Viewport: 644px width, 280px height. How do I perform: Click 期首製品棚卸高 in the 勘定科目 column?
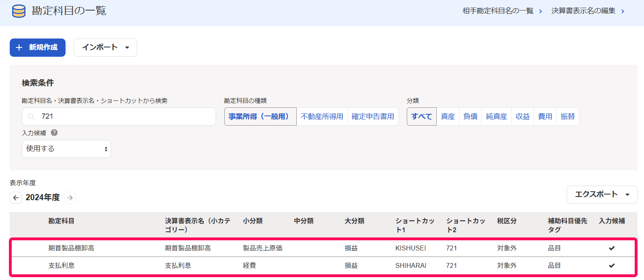[71, 248]
